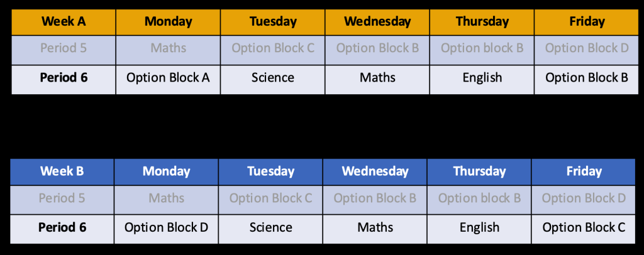Viewport: 644px width, 255px height.
Task: Click Week B Tuesday Period 5 Option Block C
Action: [x=270, y=198]
